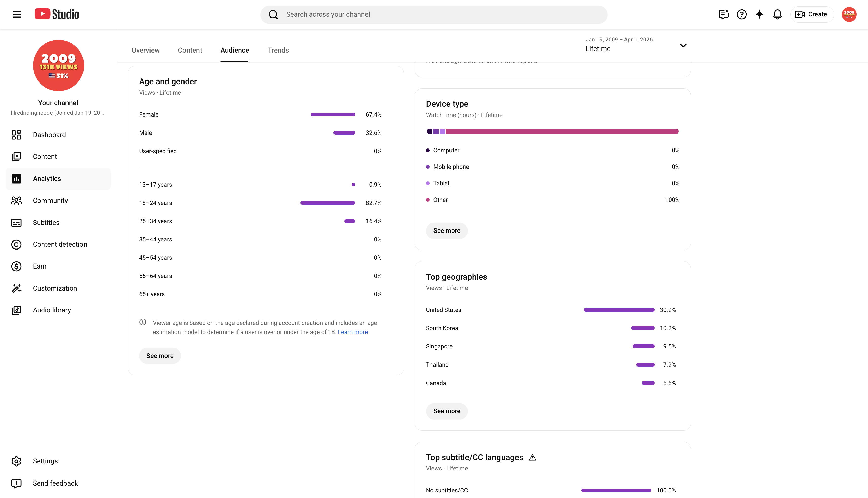
Task: Click the Audio library music icon
Action: (16, 310)
